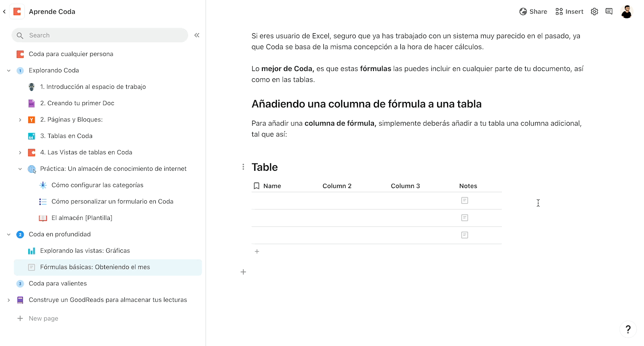Click the help question mark button

click(x=628, y=329)
